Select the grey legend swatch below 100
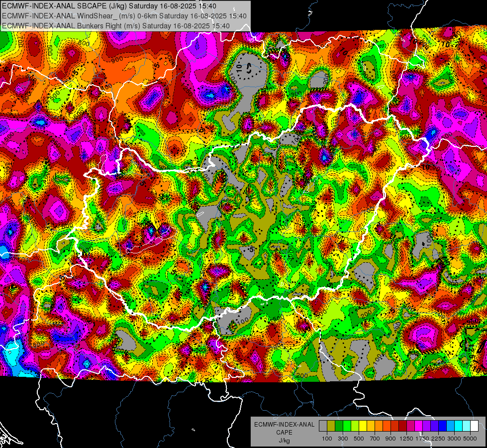This screenshot has height=448, width=487. [x=323, y=426]
